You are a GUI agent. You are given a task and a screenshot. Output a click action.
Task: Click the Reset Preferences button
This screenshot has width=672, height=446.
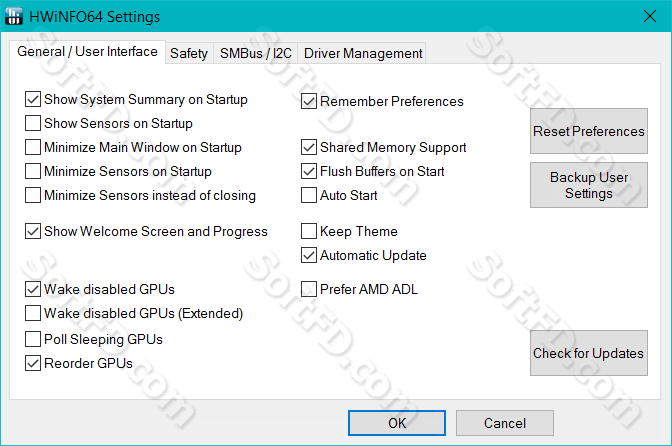(x=588, y=131)
